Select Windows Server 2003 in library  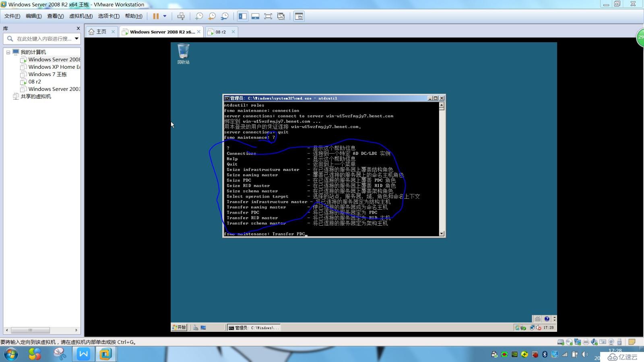51,89
